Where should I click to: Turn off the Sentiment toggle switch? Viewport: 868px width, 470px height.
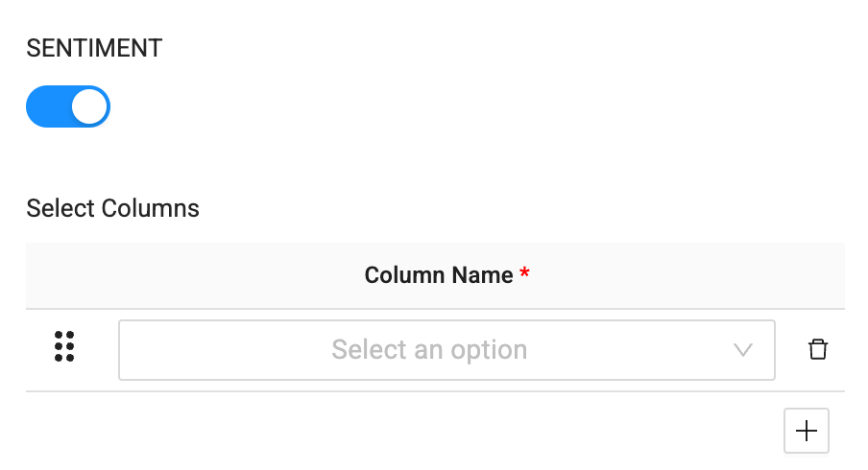click(68, 106)
